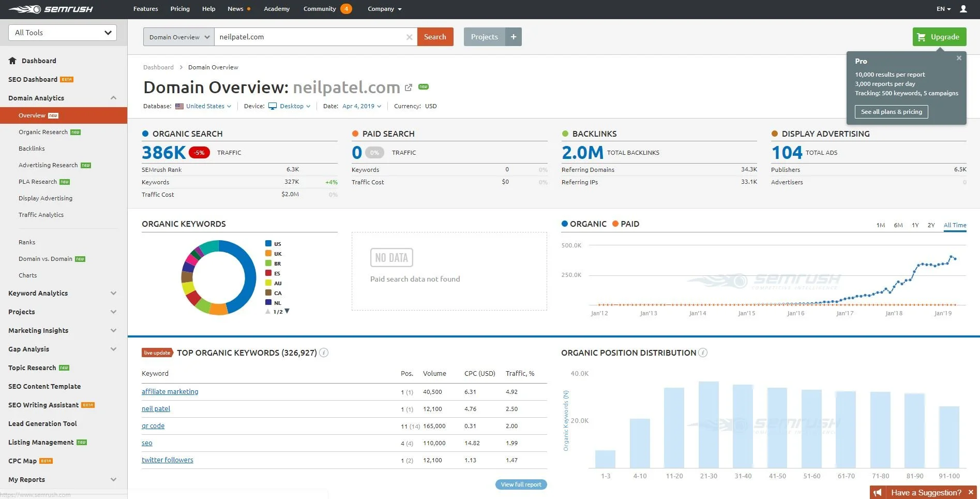Image resolution: width=980 pixels, height=499 pixels.
Task: Select the 2Y chart range tab
Action: tap(931, 225)
